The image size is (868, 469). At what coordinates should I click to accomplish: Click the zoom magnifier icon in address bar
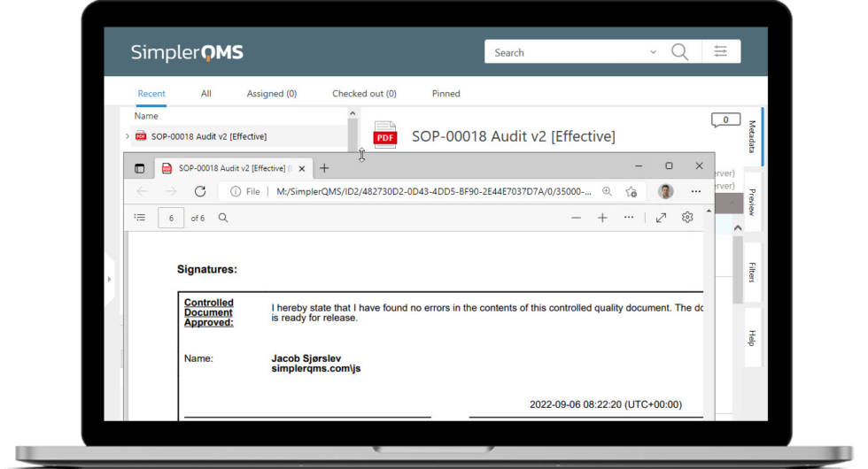(608, 191)
